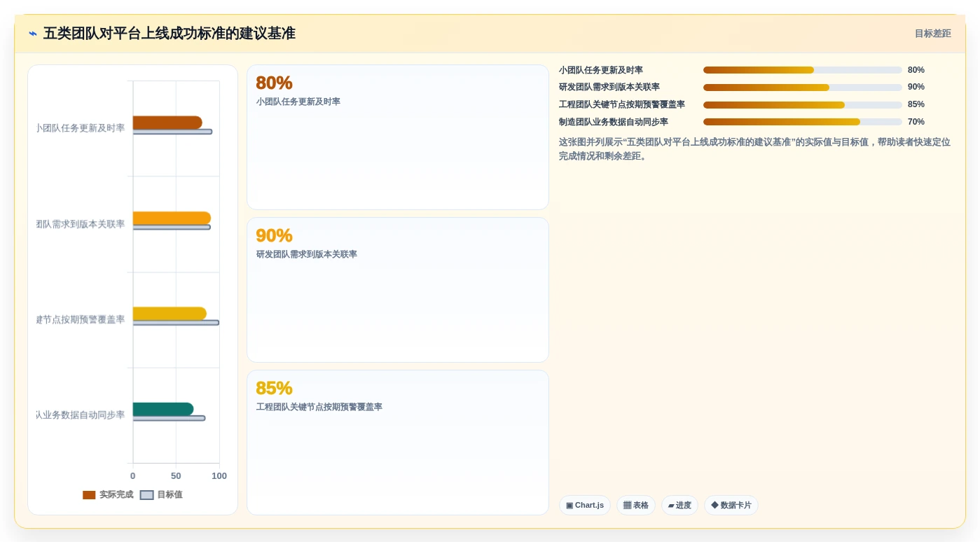Toggle the 实际完成 legend swatch
Image resolution: width=980 pixels, height=542 pixels.
[x=89, y=495]
